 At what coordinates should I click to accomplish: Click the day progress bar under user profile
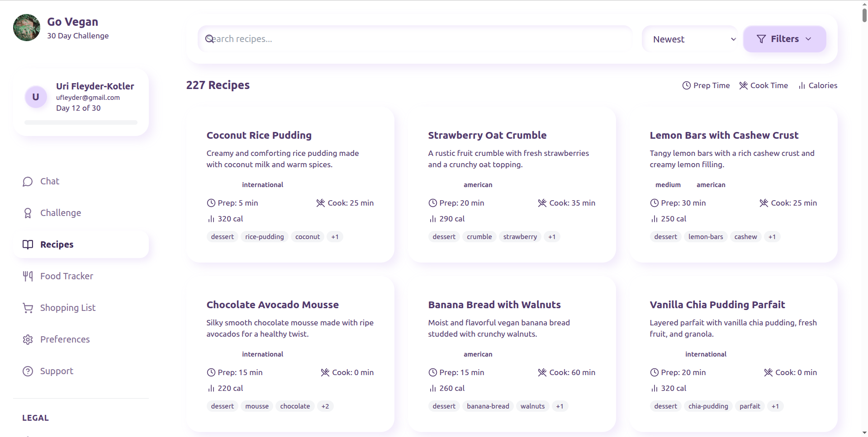point(81,122)
